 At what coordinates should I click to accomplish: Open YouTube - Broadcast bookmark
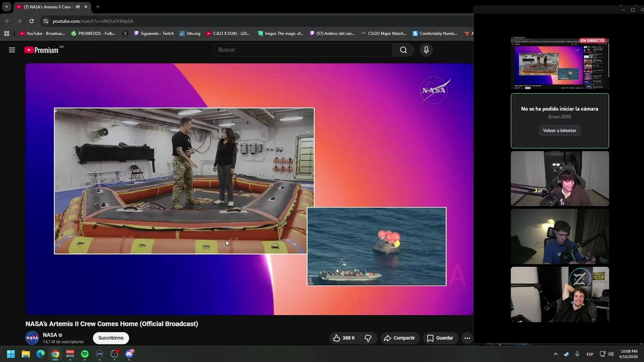(42, 33)
